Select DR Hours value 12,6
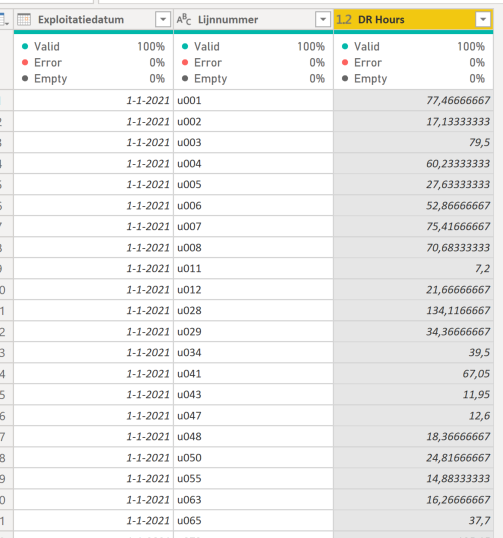Viewport: 503px width, 538px height. pos(413,416)
